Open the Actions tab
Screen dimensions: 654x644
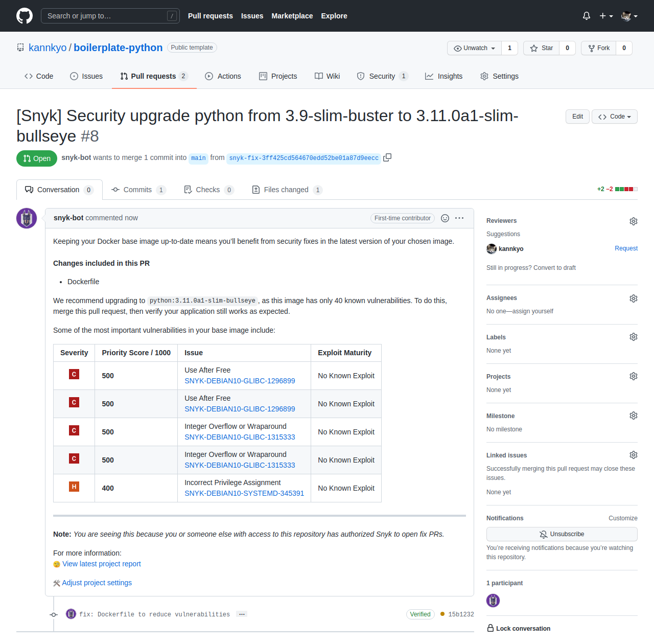tap(223, 76)
